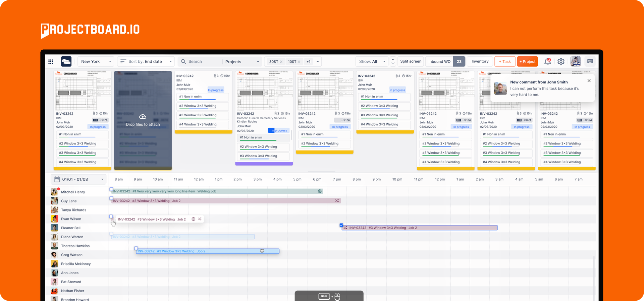Select 'Theresa Hawkins' in people list
This screenshot has width=644, height=301.
point(75,246)
